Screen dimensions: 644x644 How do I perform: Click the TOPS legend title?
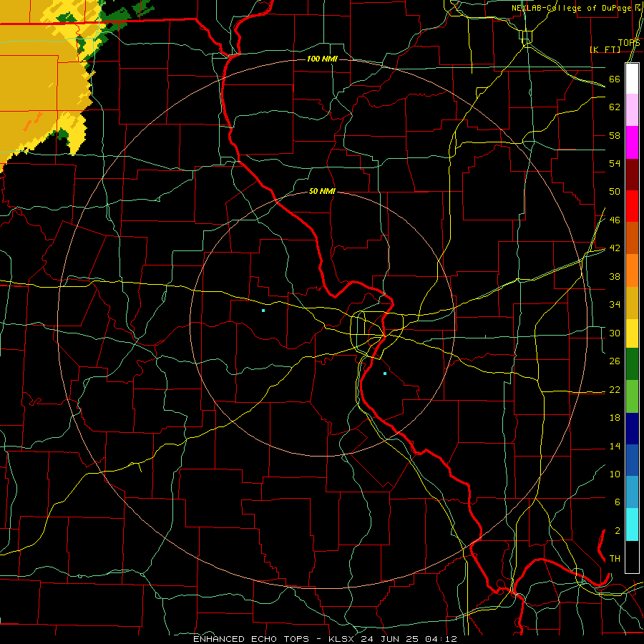tap(629, 43)
